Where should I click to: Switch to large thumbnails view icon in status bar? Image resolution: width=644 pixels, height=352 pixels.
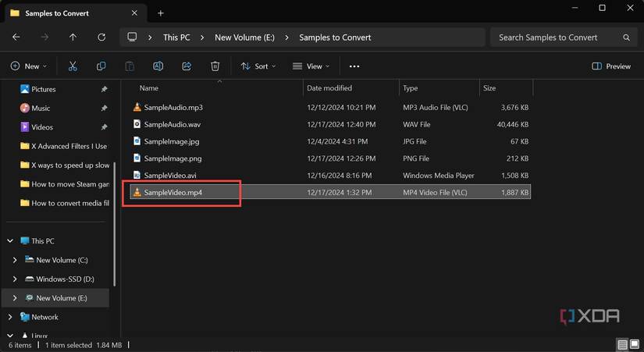click(635, 344)
